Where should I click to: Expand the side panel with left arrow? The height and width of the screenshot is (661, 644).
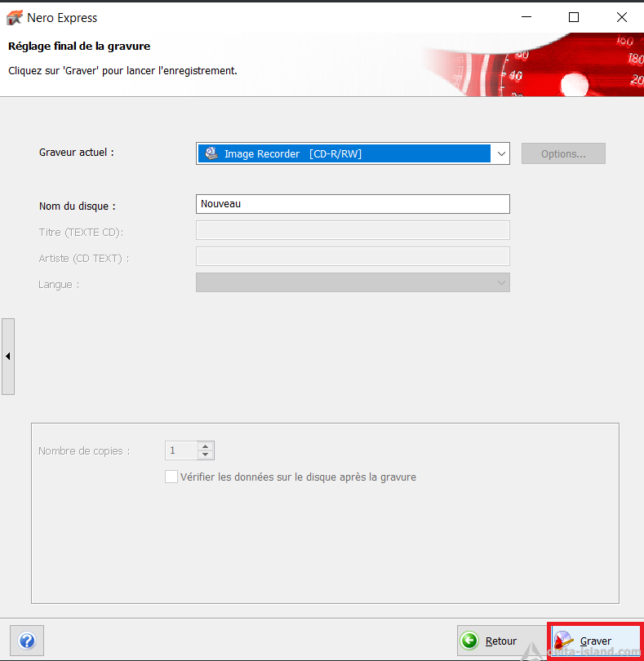(x=8, y=357)
